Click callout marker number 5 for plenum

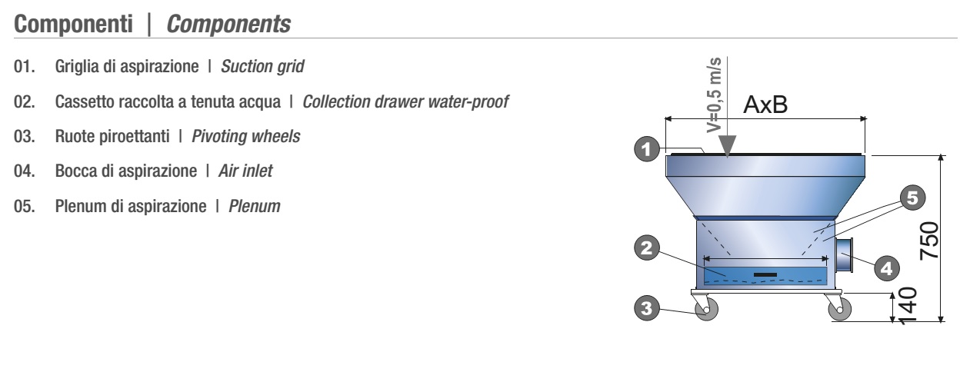tap(912, 198)
